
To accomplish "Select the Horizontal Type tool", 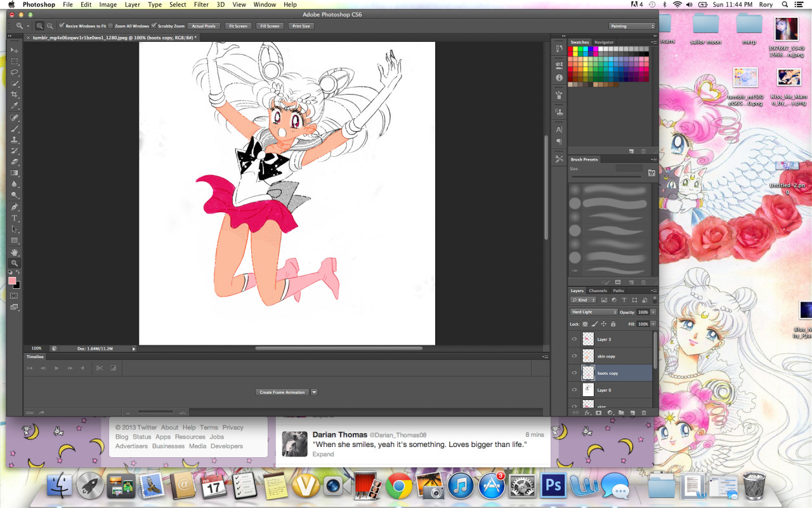I will coord(15,218).
